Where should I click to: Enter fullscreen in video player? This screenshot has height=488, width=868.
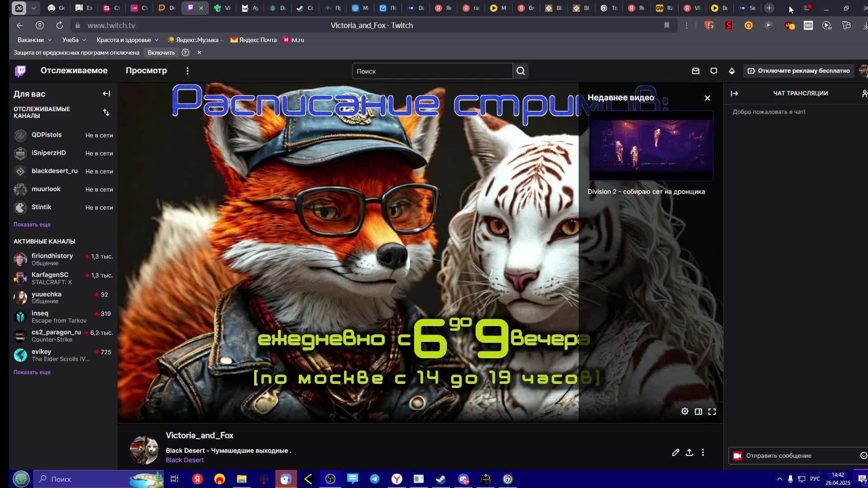click(712, 411)
